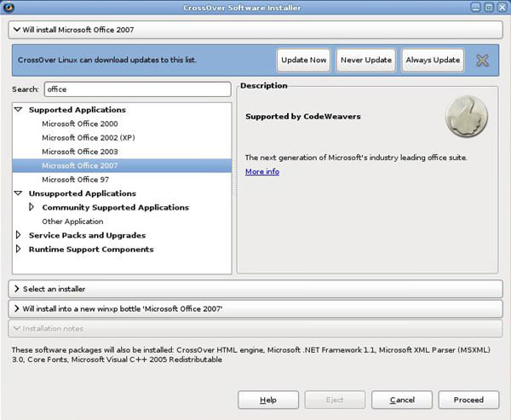Image resolution: width=511 pixels, height=420 pixels.
Task: Click the 'Supported Applications' heading text
Action: (78, 110)
